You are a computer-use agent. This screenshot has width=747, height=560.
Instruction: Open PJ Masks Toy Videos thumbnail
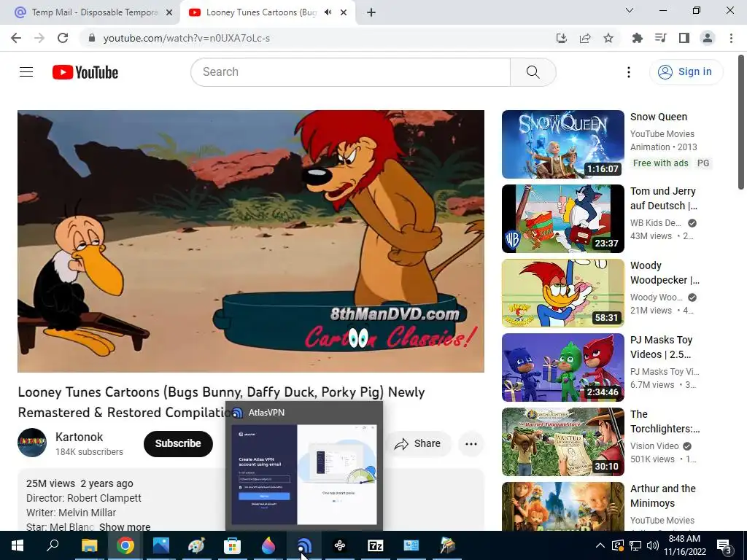click(562, 367)
